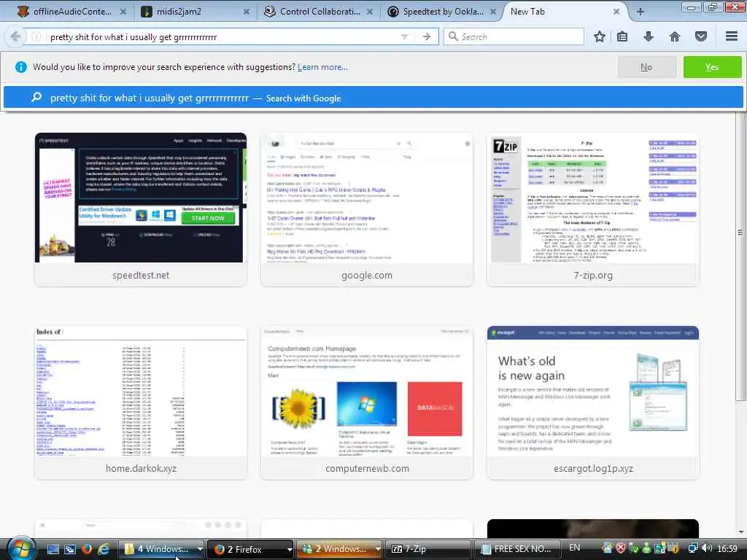747x560 pixels.
Task: Launch Internet Explorer from quick launch
Action: tap(104, 549)
